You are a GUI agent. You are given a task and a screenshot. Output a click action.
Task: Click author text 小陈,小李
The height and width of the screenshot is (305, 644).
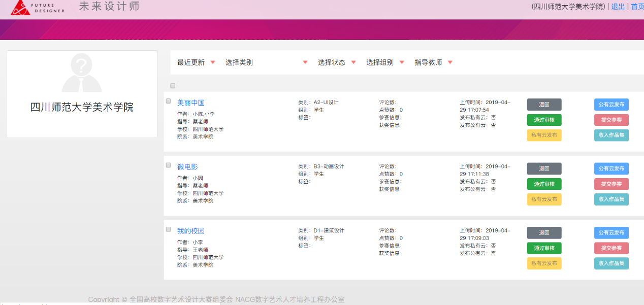[204, 114]
